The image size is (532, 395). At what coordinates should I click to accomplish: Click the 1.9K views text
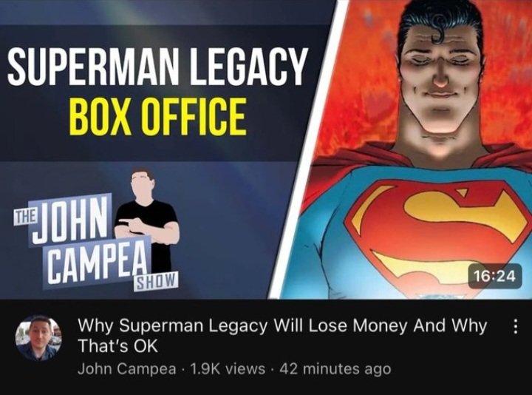(228, 369)
